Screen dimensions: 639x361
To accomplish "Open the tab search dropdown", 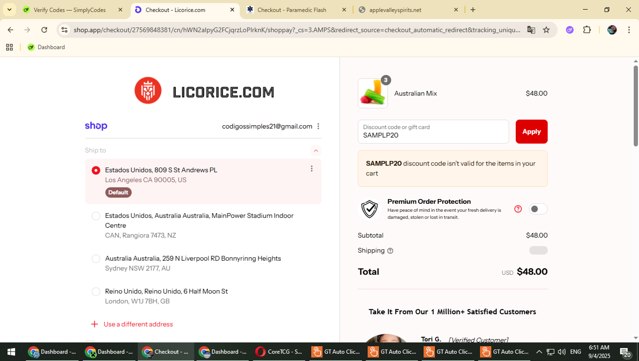I will pos(9,10).
